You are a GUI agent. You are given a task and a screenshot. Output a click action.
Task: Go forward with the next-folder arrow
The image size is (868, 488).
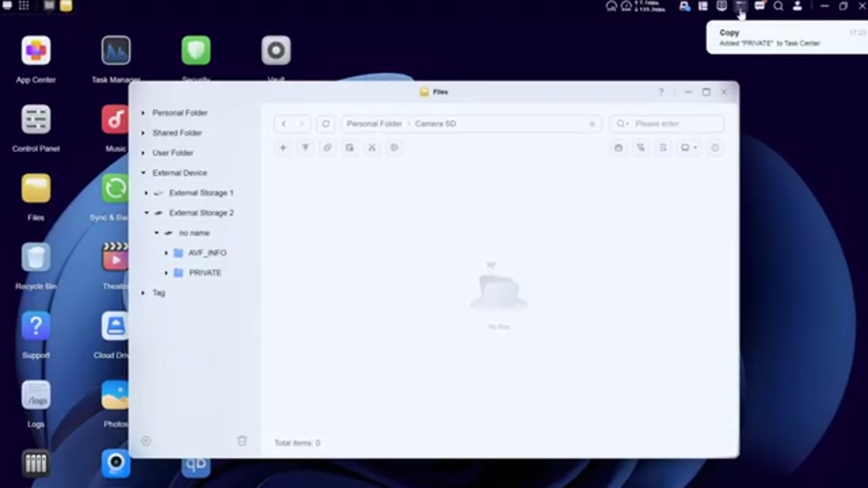pos(302,124)
